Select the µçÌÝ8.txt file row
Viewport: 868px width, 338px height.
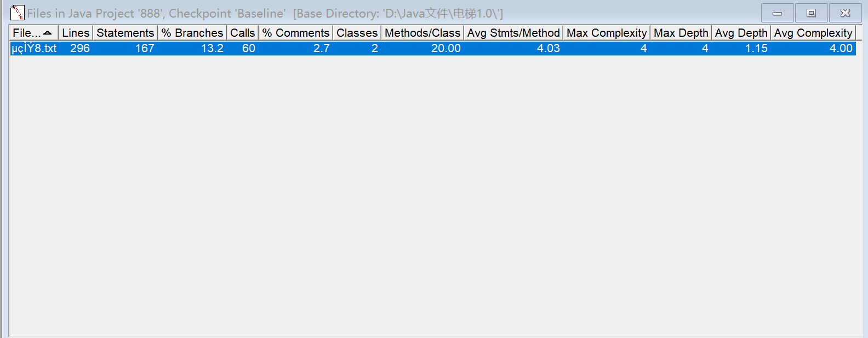[34, 48]
